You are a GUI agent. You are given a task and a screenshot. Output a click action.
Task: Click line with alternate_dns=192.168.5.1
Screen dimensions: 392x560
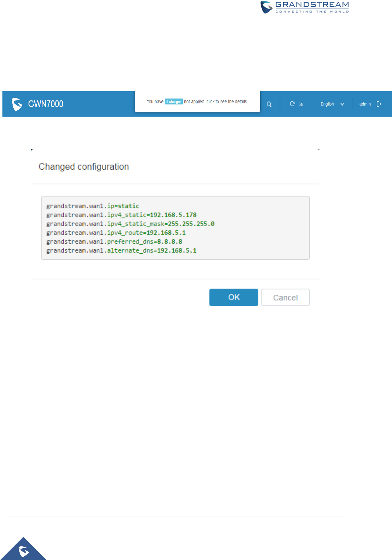[121, 250]
